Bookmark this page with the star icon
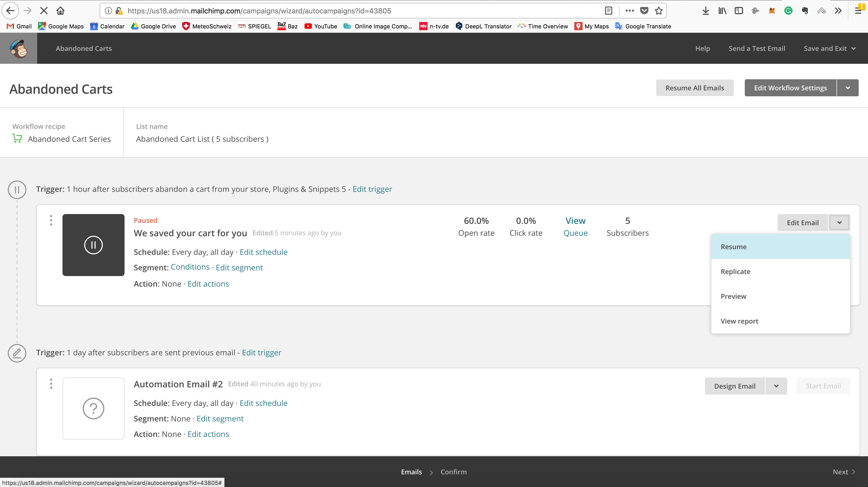 (x=658, y=11)
